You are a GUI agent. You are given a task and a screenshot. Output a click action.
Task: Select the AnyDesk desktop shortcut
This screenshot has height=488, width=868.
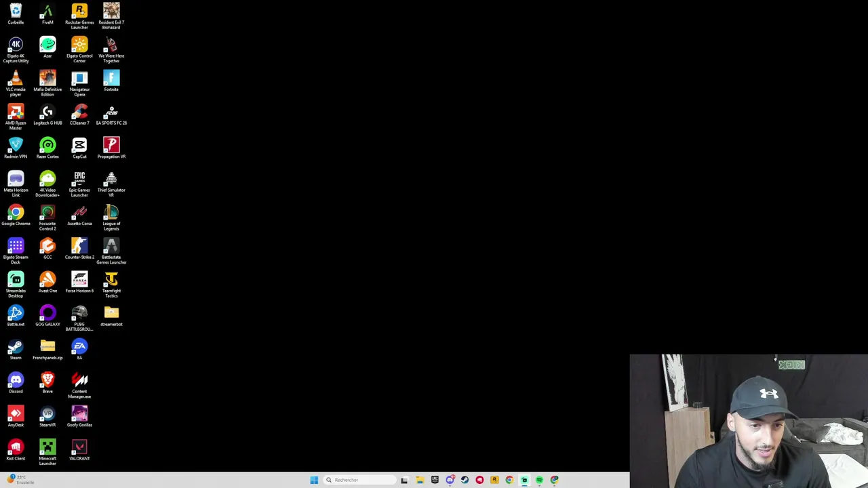click(x=16, y=417)
